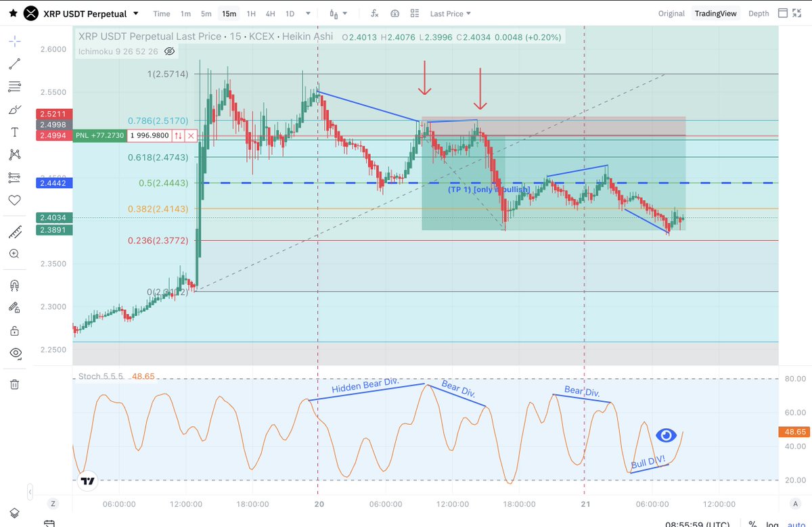Switch to 1m timeframe
Image resolution: width=812 pixels, height=527 pixels.
185,14
